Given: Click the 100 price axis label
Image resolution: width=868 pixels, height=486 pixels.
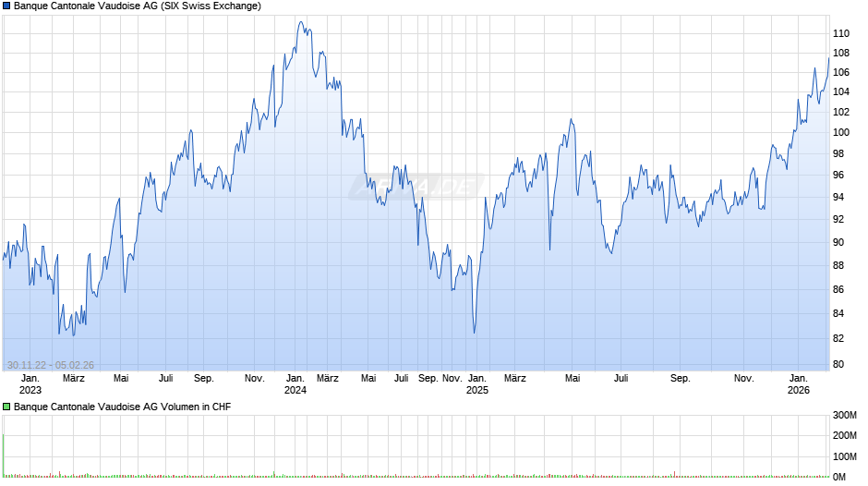Looking at the screenshot, I should click(x=841, y=132).
